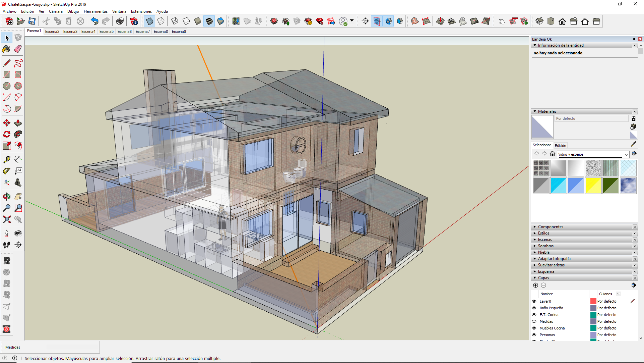644x363 pixels.
Task: Click the Undo arrow in toolbar
Action: pyautogui.click(x=94, y=21)
